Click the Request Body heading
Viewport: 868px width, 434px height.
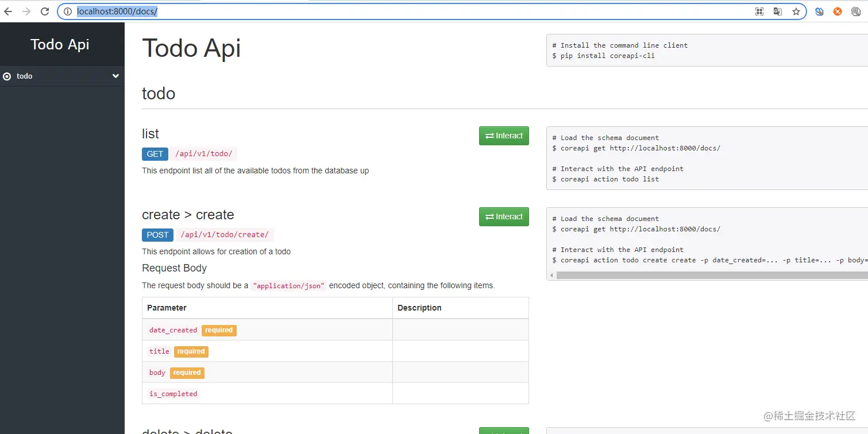tap(174, 268)
